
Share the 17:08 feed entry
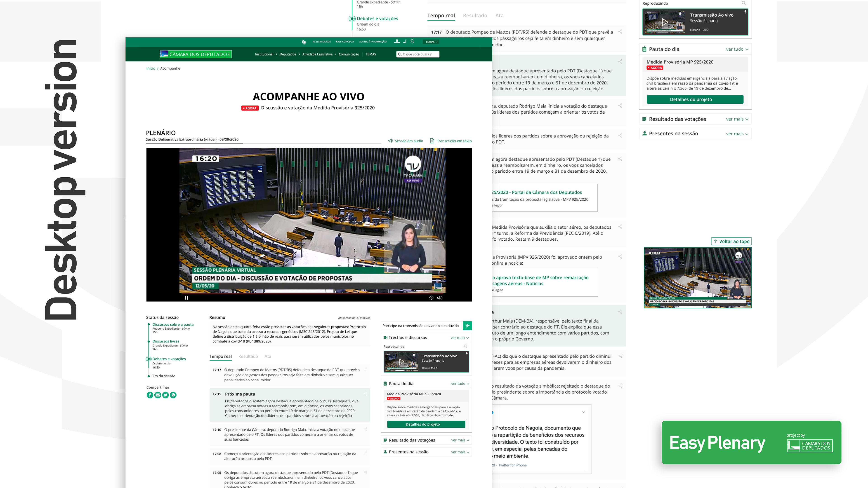(x=365, y=454)
